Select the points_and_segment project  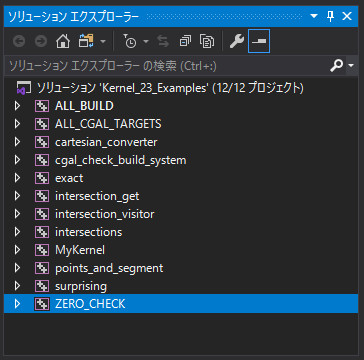109,268
